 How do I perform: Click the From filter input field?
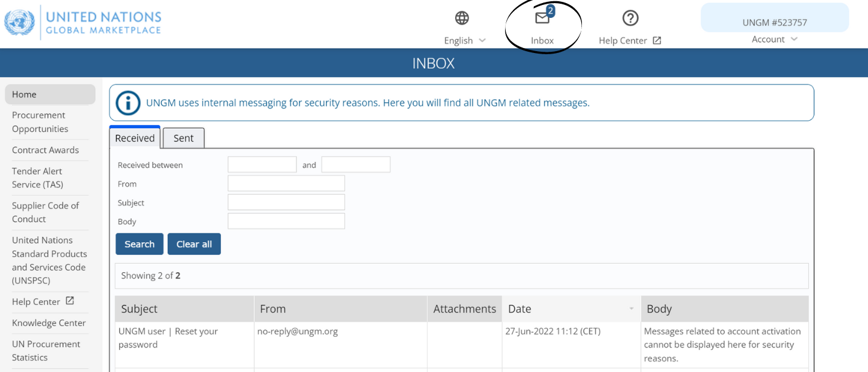point(286,184)
